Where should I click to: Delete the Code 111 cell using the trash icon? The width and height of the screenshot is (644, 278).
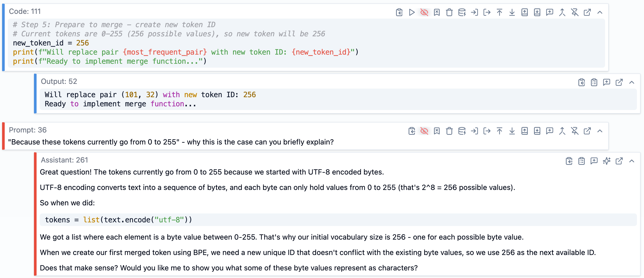(449, 12)
